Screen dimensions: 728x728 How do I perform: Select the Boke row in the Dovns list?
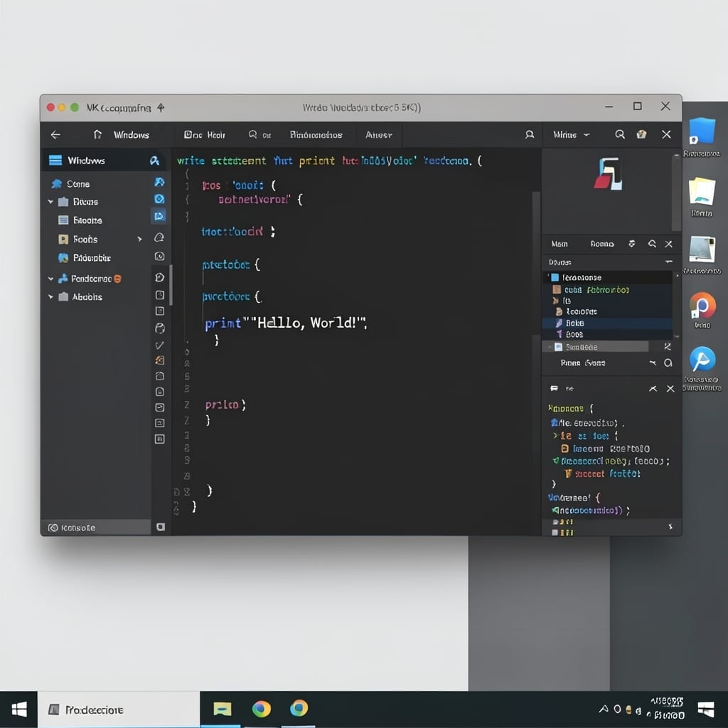coord(607,323)
